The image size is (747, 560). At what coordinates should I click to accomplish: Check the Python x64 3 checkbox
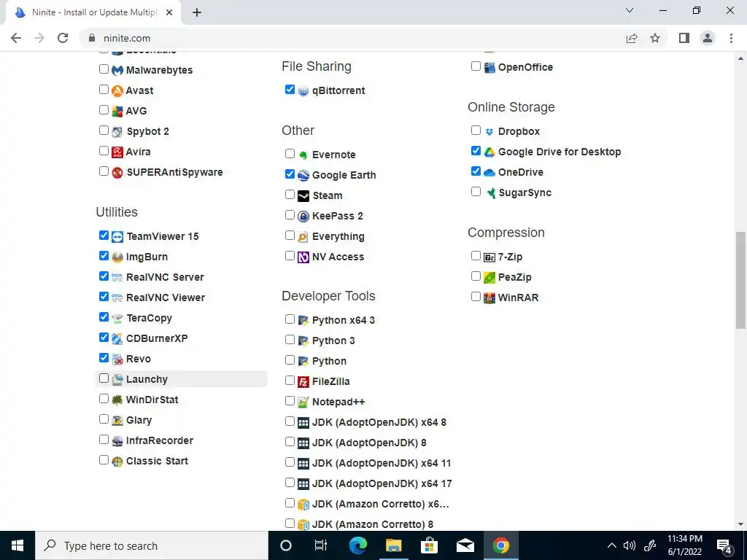click(x=290, y=319)
